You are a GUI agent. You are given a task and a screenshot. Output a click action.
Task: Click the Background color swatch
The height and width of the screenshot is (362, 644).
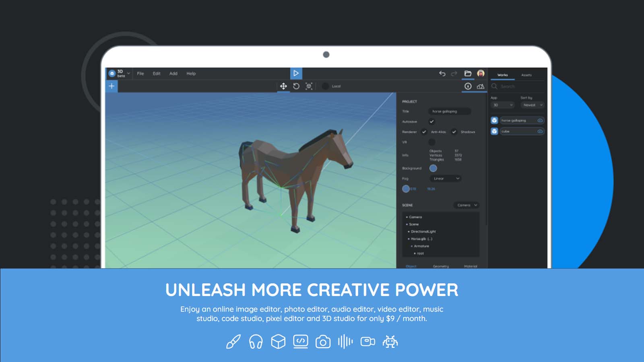point(433,168)
